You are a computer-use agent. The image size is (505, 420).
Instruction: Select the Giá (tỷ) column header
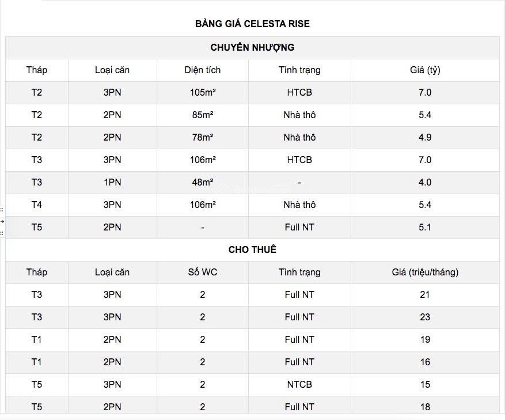point(425,70)
